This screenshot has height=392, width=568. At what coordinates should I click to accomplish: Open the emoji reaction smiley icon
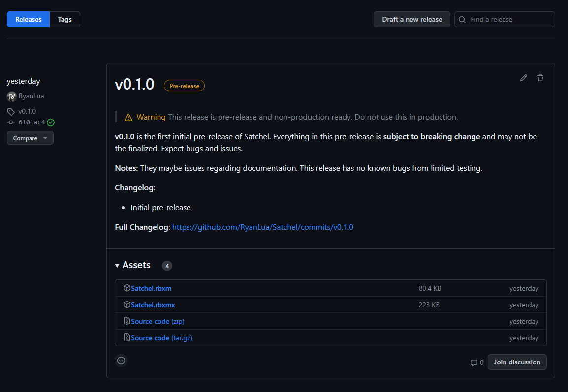(121, 361)
